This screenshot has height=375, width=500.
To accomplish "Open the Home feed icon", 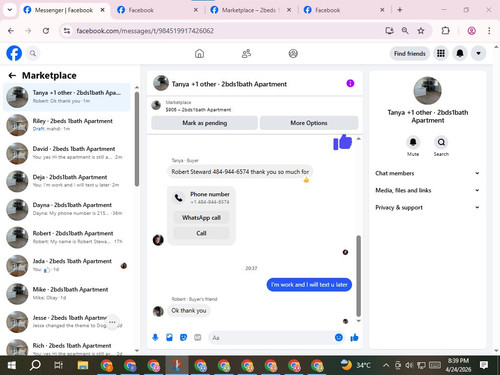I will 199,53.
